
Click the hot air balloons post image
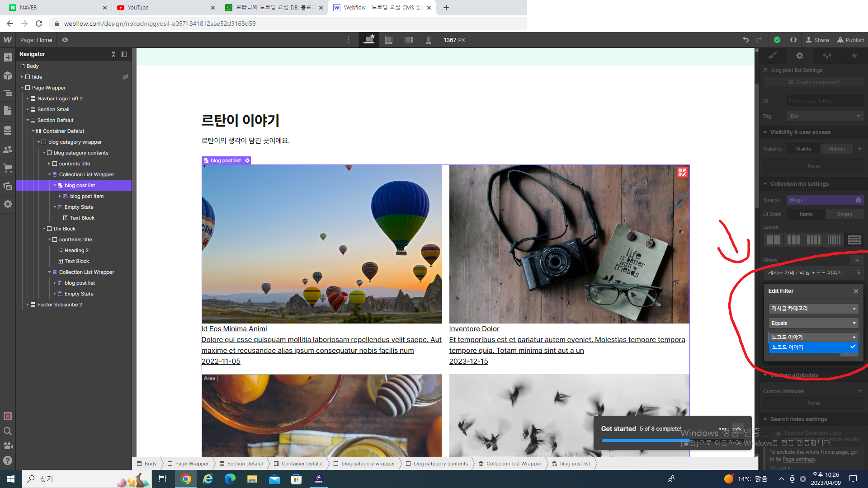(x=322, y=244)
